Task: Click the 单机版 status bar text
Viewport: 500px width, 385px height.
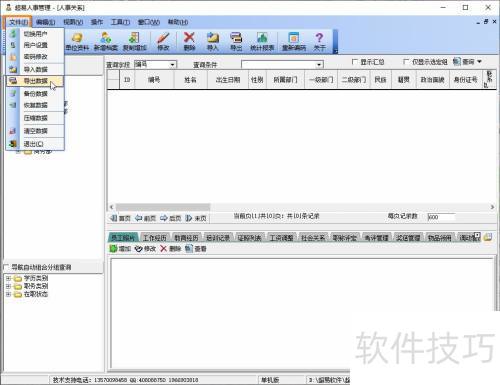Action: [x=270, y=380]
